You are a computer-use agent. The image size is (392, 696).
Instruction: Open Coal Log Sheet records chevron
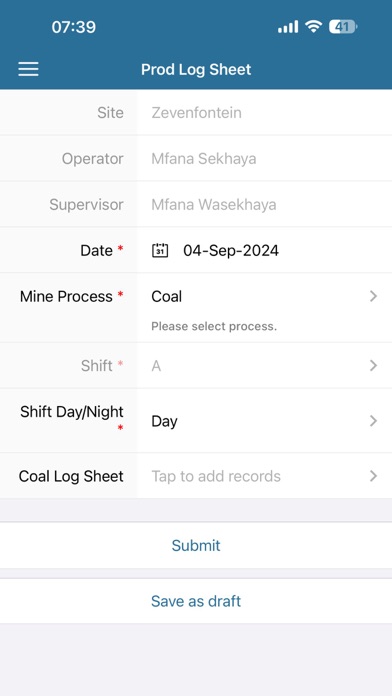click(373, 476)
